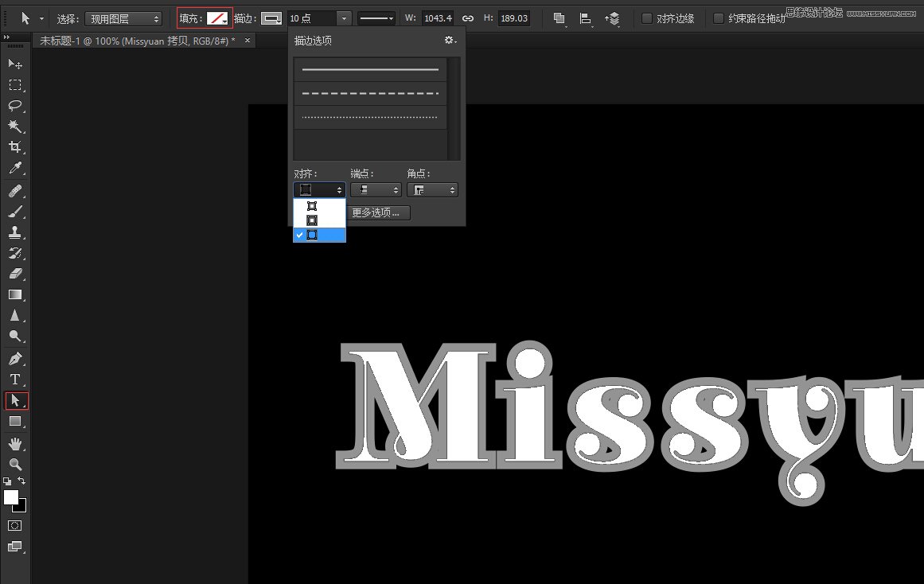Toggle Quick Mask mode
Screen dimensions: 924x584
click(x=15, y=526)
